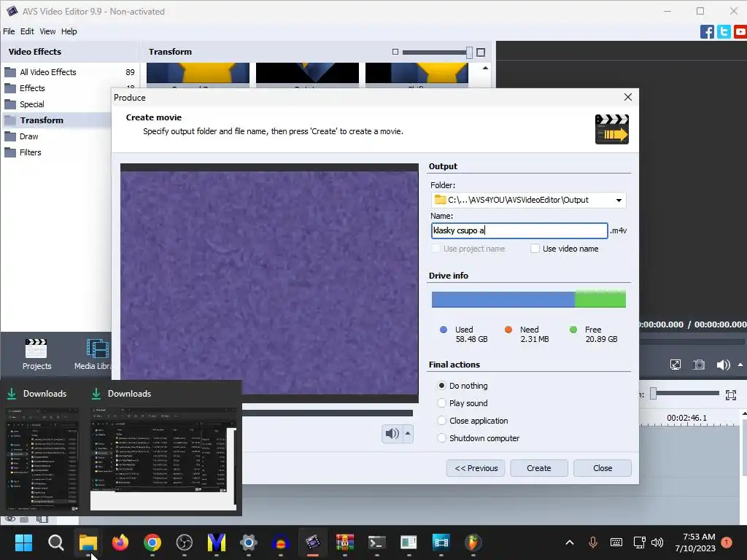
Task: Open Firefox from the taskbar
Action: [x=120, y=542]
